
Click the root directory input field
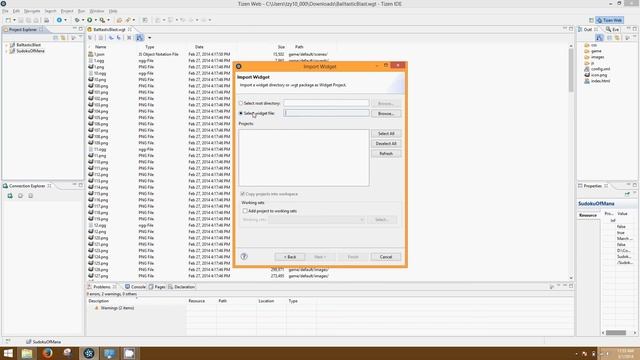[x=327, y=103]
